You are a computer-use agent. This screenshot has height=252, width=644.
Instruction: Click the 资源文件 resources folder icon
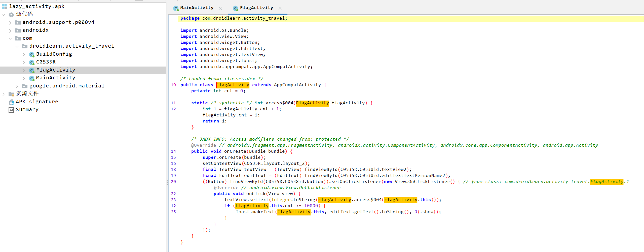[11, 94]
